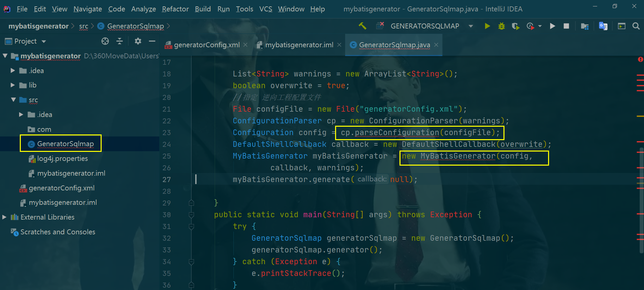Select mybatisgenerator.iml inside src

point(71,173)
